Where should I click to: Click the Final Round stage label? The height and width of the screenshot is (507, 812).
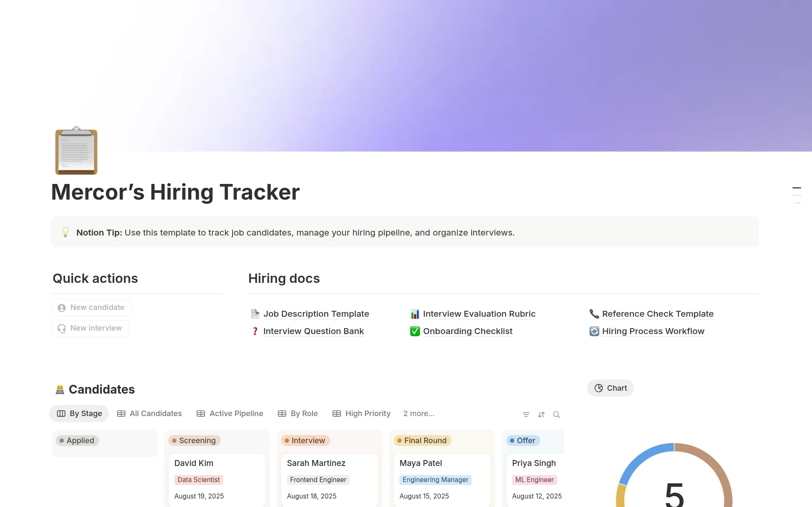[422, 441]
